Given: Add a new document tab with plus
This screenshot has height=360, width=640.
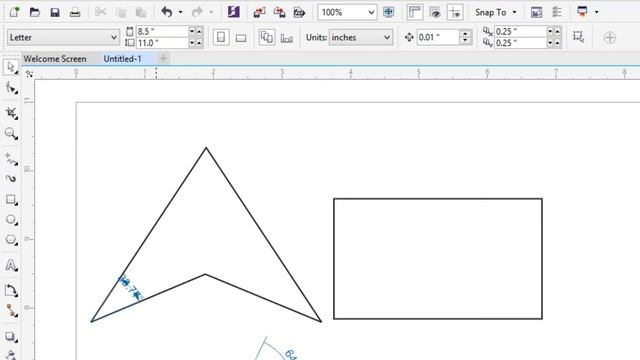Looking at the screenshot, I should (163, 59).
